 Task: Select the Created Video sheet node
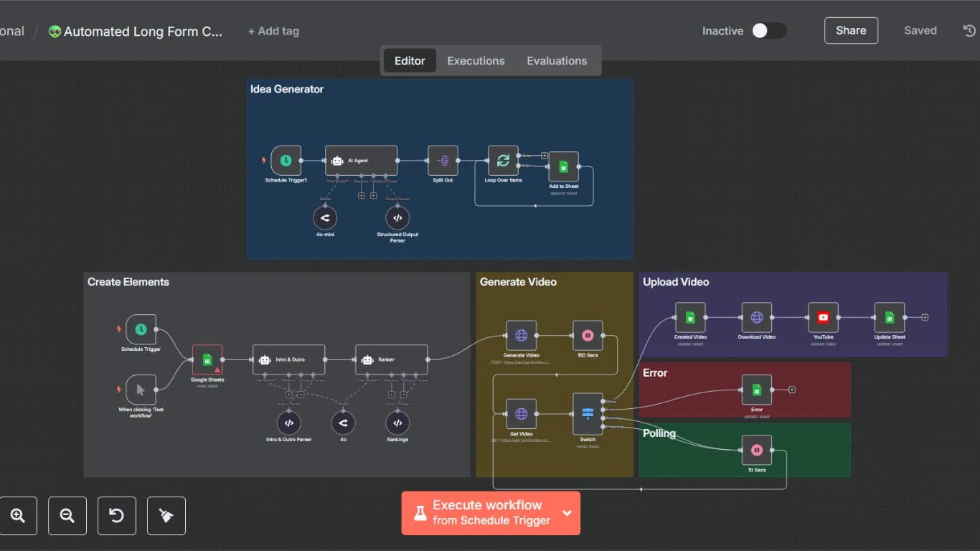690,317
